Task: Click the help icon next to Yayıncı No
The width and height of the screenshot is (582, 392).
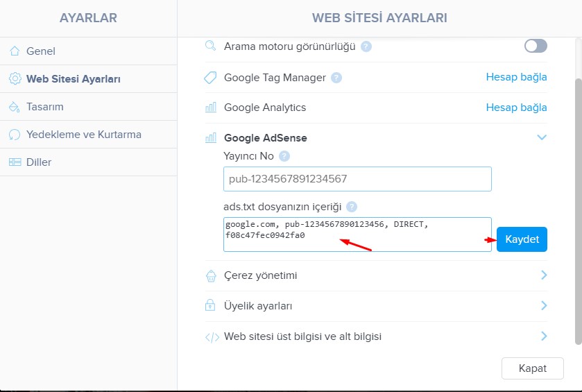Action: click(x=284, y=156)
